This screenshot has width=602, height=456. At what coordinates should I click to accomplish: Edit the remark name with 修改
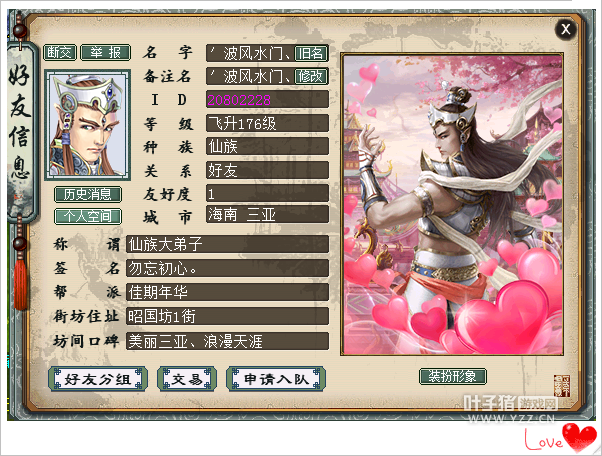pos(311,76)
